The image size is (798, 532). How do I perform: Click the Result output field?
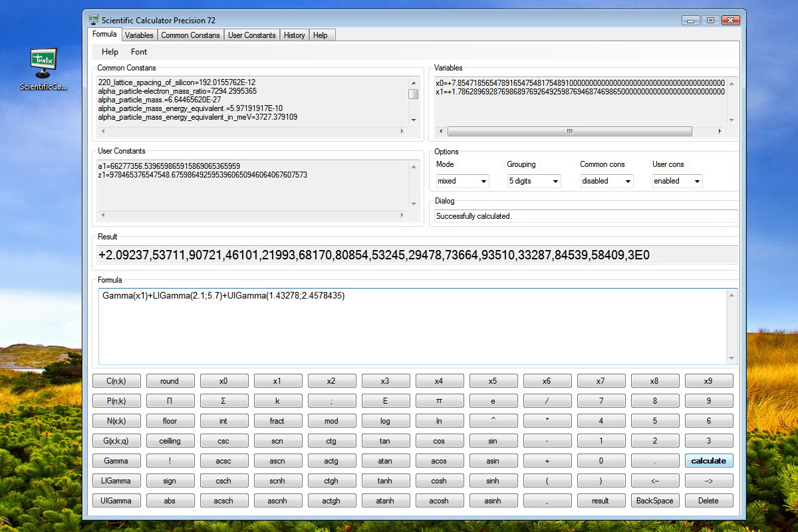pyautogui.click(x=417, y=255)
